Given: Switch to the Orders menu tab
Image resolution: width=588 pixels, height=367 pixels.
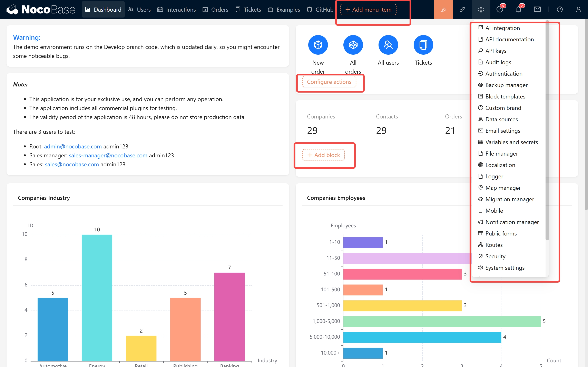Looking at the screenshot, I should tap(216, 9).
